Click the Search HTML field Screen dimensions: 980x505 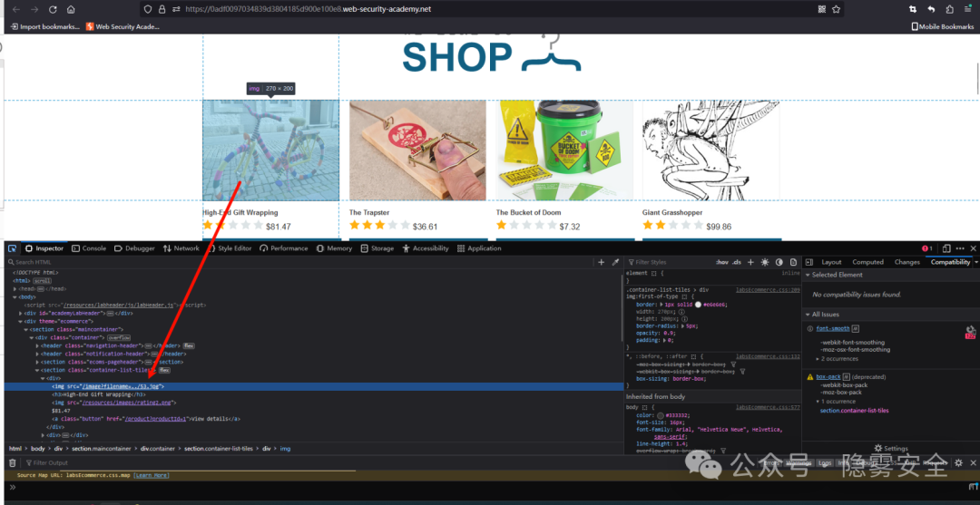(300, 262)
